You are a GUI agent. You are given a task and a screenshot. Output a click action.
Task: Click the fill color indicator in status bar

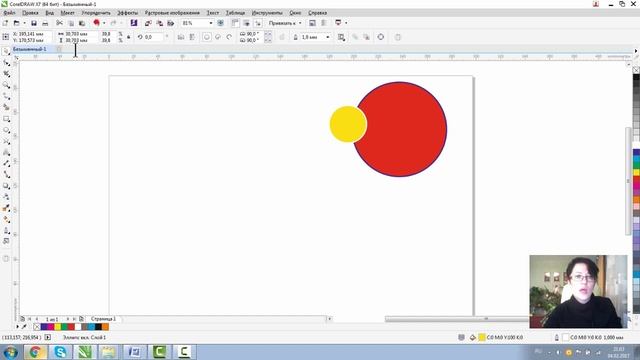coord(482,338)
